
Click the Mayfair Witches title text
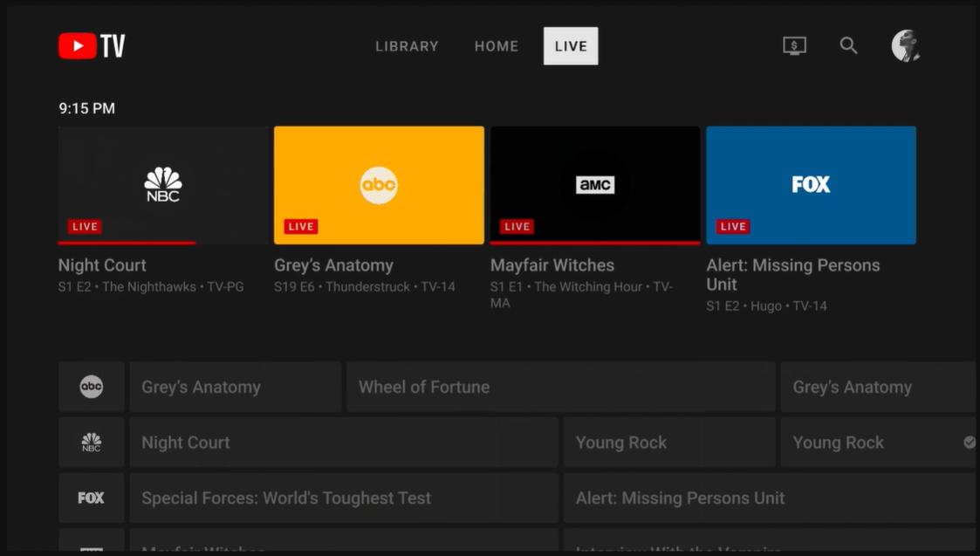[x=552, y=265]
